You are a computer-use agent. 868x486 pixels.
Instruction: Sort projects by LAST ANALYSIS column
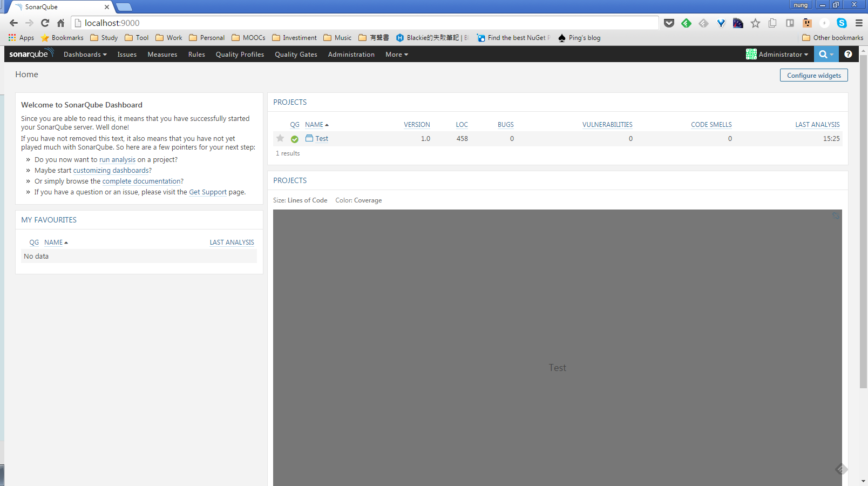[x=817, y=125]
